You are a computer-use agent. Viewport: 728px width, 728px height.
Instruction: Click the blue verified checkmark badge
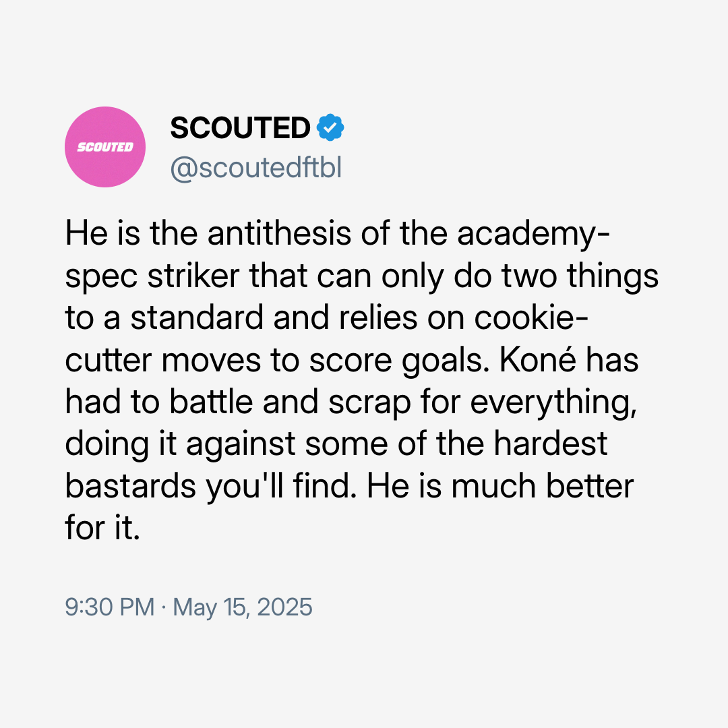pos(330,127)
